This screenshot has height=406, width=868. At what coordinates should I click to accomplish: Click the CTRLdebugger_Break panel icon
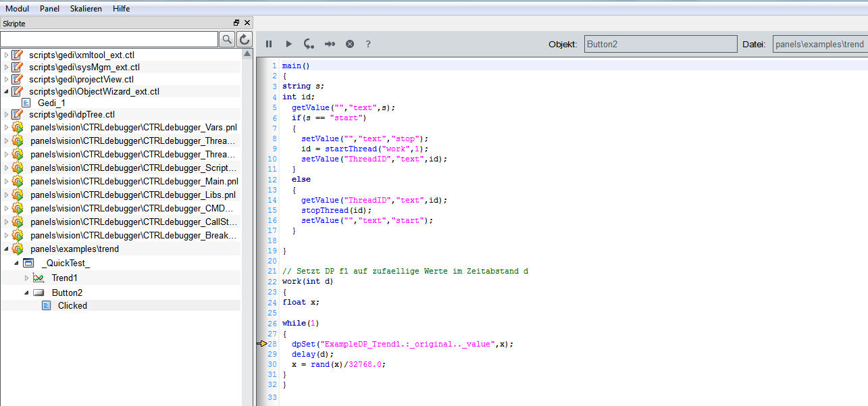[x=18, y=235]
